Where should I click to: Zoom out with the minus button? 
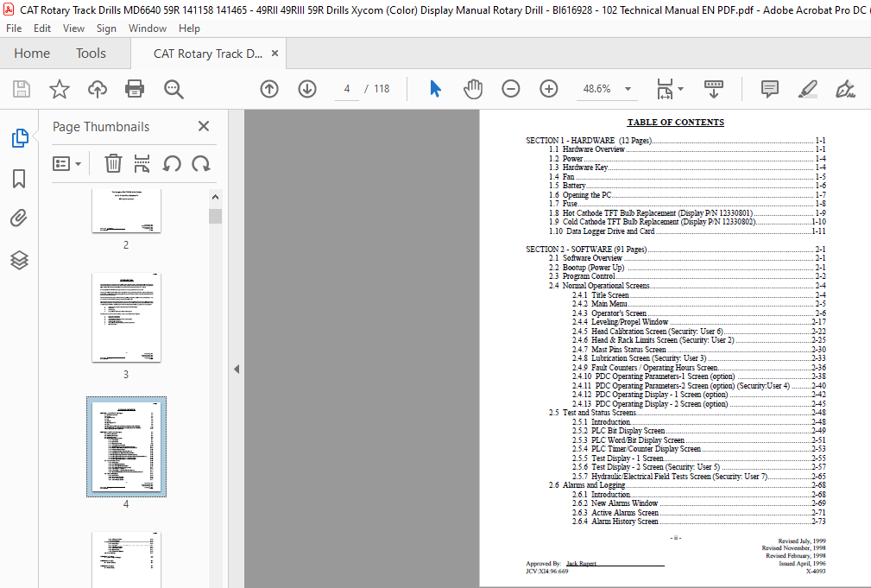tap(510, 89)
